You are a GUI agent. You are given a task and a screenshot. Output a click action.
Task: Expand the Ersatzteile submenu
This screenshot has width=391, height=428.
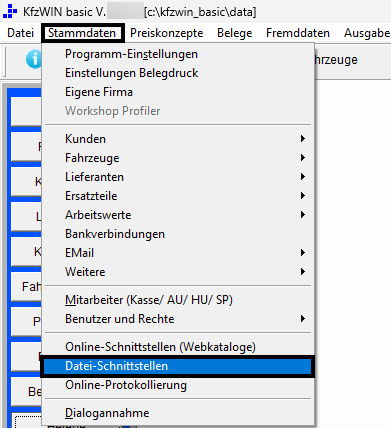coord(178,196)
